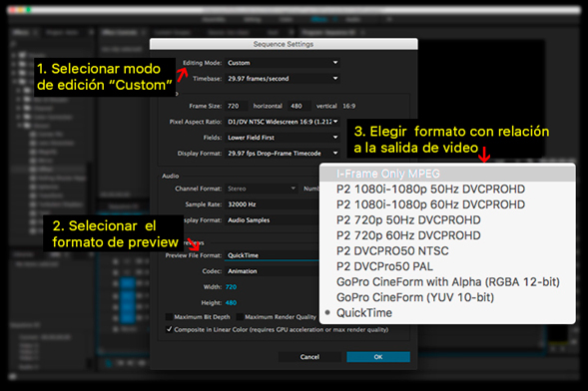The height and width of the screenshot is (391, 588).
Task: Click the horizontal Frame Size field 720
Action: [237, 106]
